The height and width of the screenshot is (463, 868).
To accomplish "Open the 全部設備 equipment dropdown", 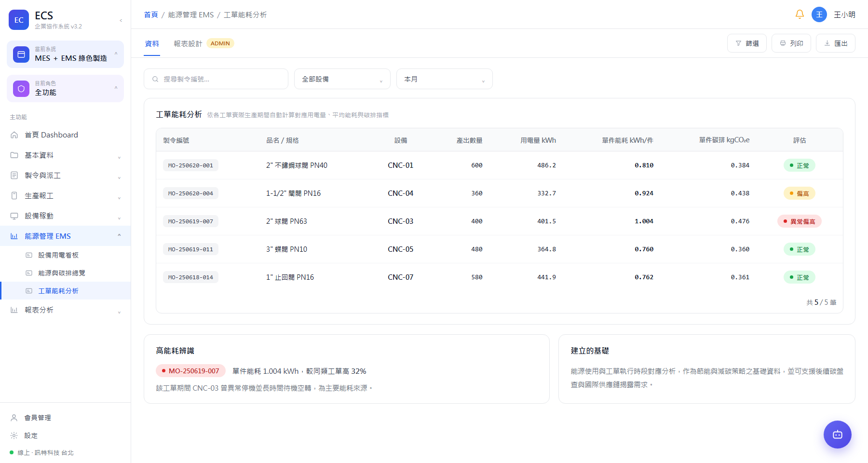I will [342, 79].
